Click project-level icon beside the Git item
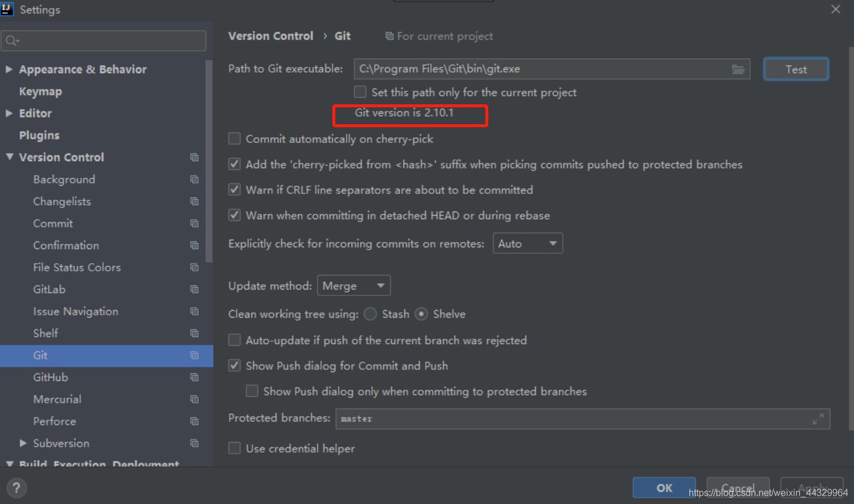Image resolution: width=854 pixels, height=504 pixels. (195, 355)
